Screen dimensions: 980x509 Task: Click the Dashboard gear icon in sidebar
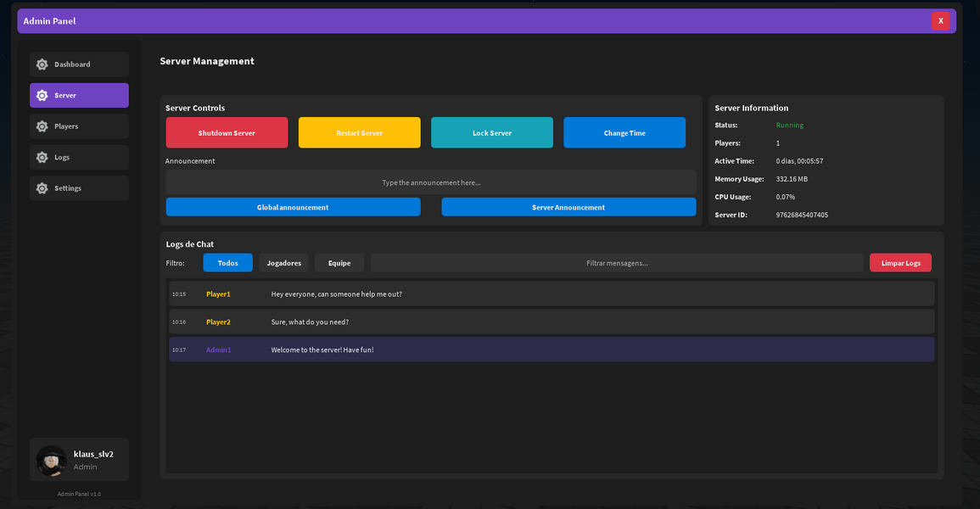click(41, 64)
